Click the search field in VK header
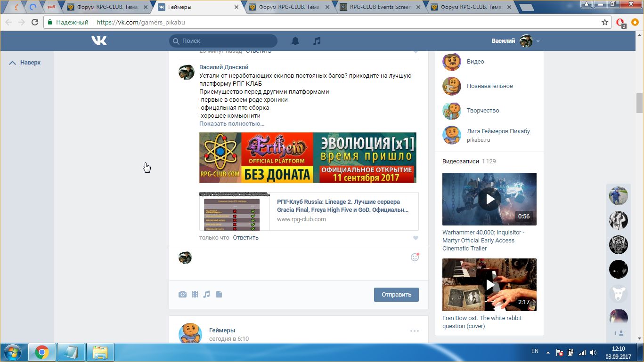 click(223, 41)
